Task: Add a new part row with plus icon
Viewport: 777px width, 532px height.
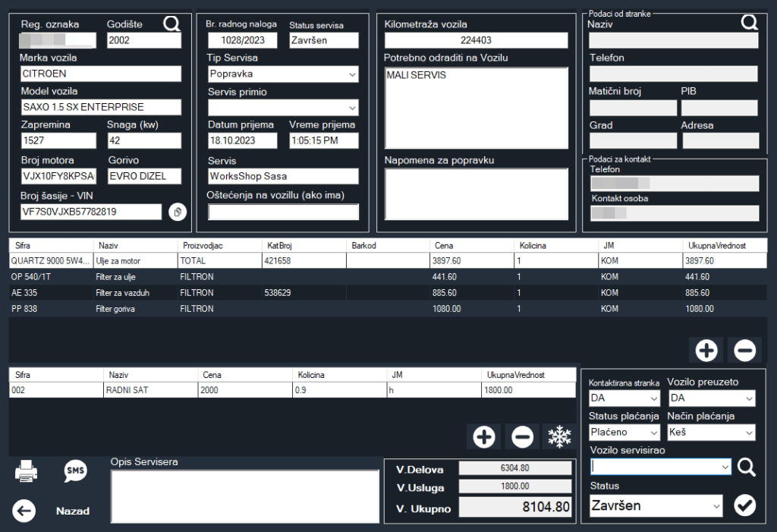Action: (706, 350)
